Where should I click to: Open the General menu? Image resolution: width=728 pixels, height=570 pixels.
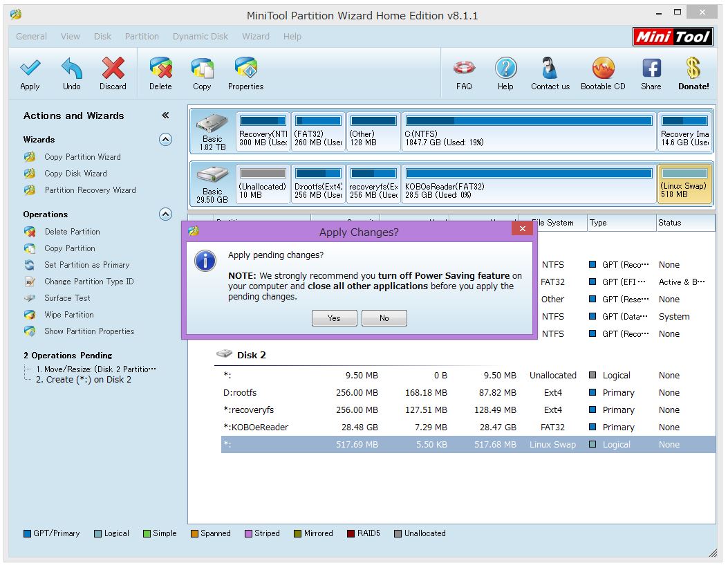(x=32, y=36)
